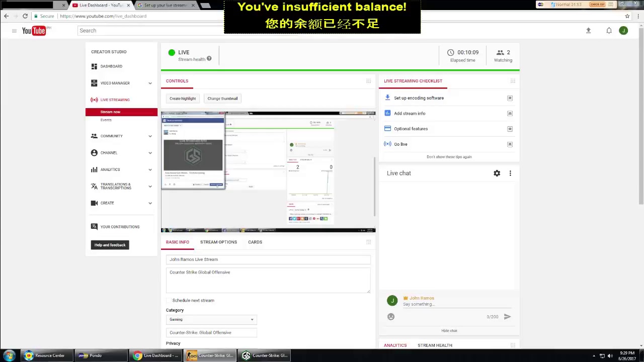This screenshot has height=362, width=644.
Task: Select Stream now in sidebar
Action: click(121, 112)
